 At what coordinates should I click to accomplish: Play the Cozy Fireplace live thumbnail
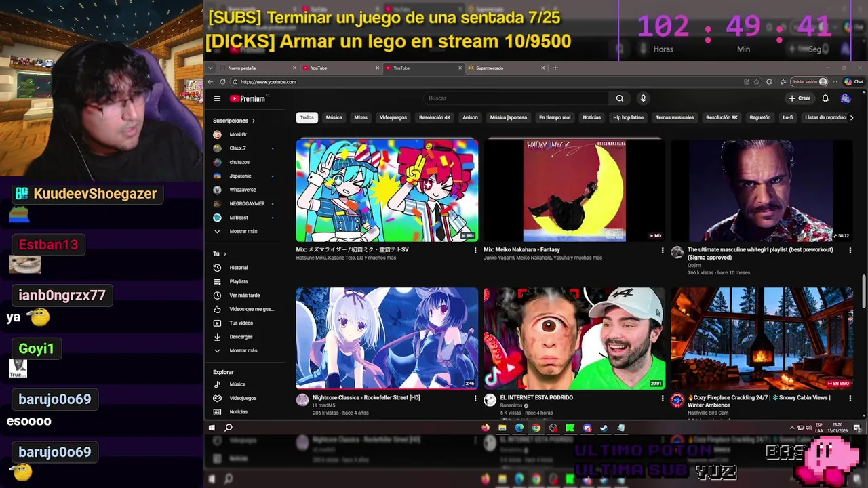click(762, 338)
